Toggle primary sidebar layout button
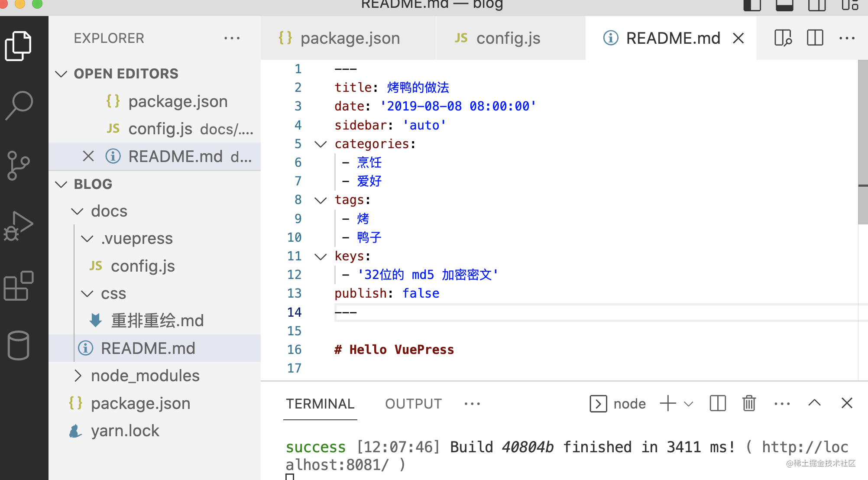This screenshot has height=480, width=868. tap(752, 4)
